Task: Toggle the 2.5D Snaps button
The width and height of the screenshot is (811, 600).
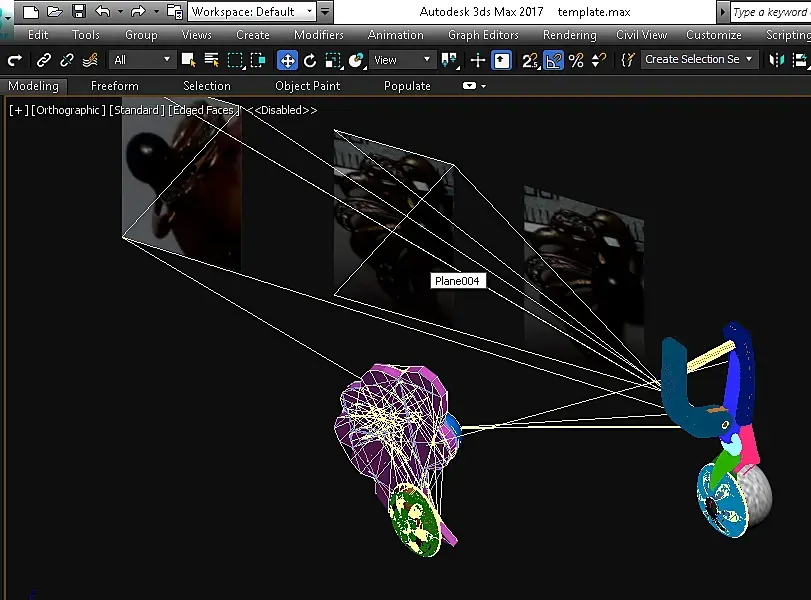Action: pyautogui.click(x=530, y=60)
